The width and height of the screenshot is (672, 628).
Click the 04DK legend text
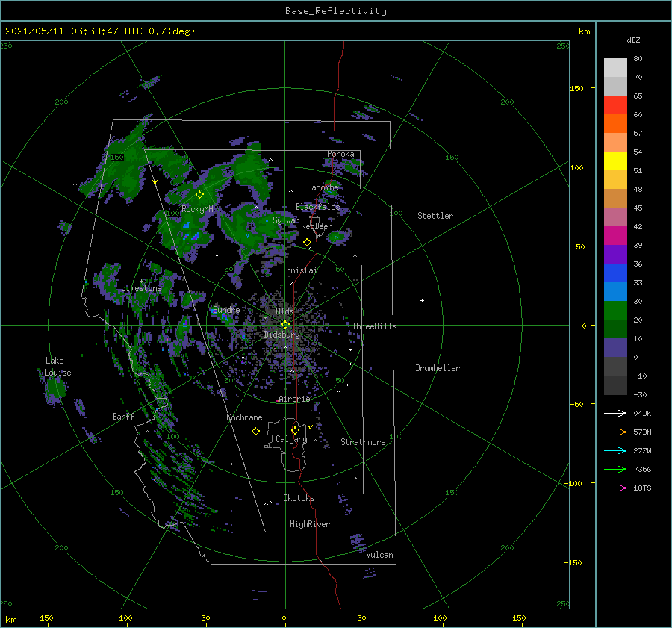[x=642, y=413]
